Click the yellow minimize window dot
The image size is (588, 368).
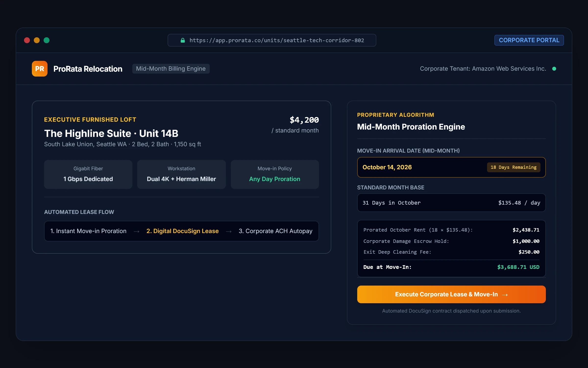[37, 40]
